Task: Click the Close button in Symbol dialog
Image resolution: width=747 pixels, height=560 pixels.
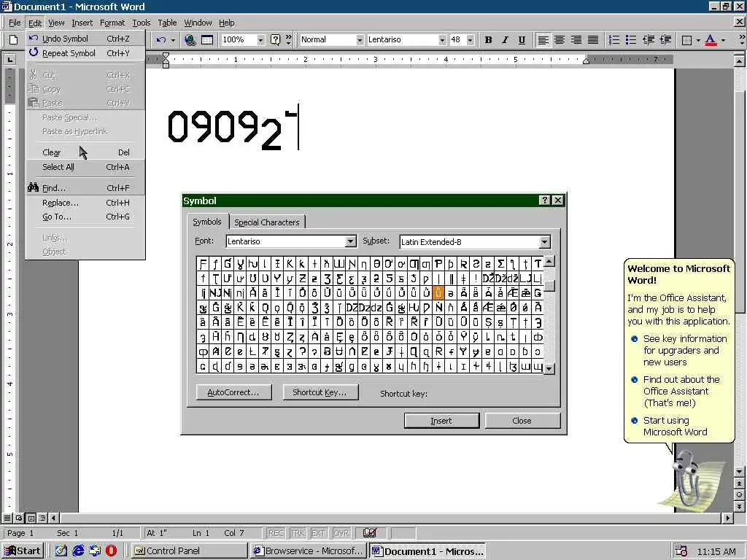Action: (x=522, y=421)
